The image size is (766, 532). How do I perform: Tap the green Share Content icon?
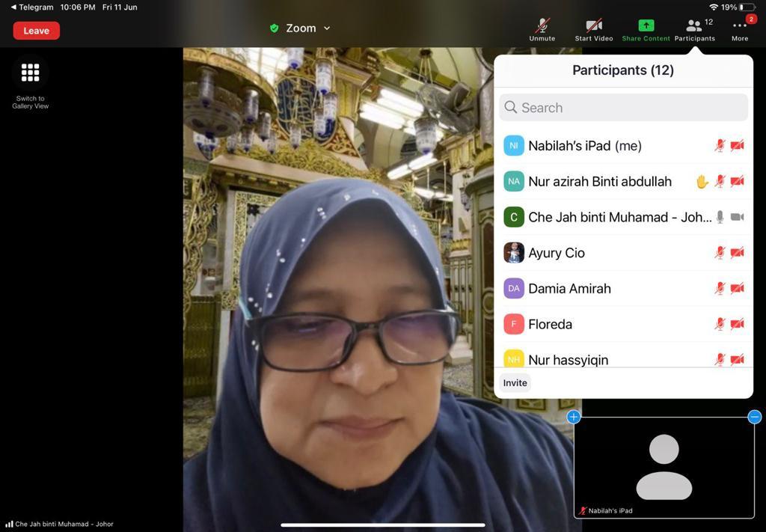tap(646, 27)
